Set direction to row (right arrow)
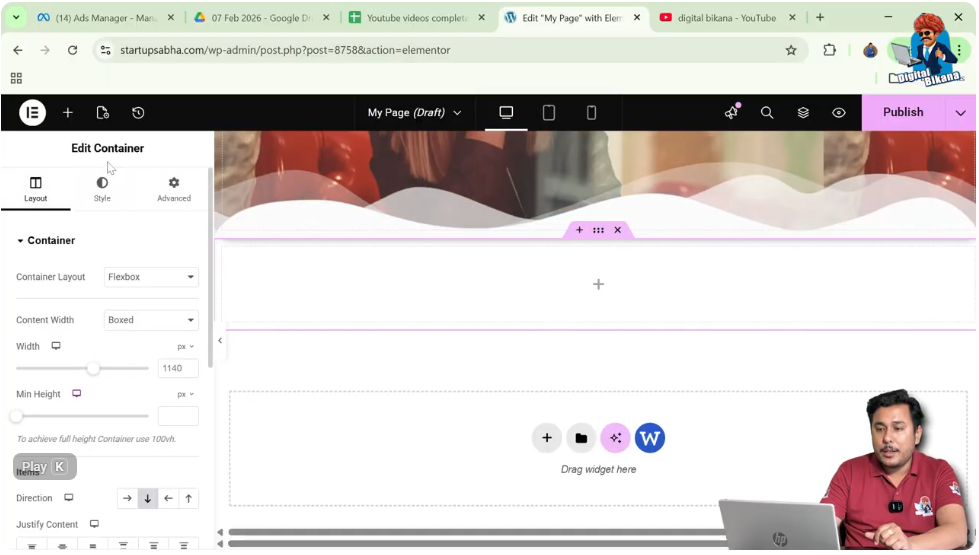The width and height of the screenshot is (979, 555). (127, 499)
